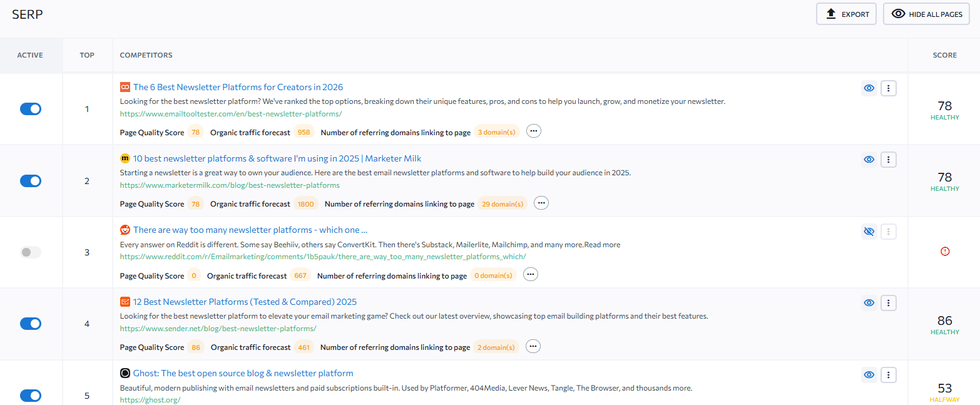
Task: Open three-dot menu for emailtooltester result
Action: tap(889, 88)
